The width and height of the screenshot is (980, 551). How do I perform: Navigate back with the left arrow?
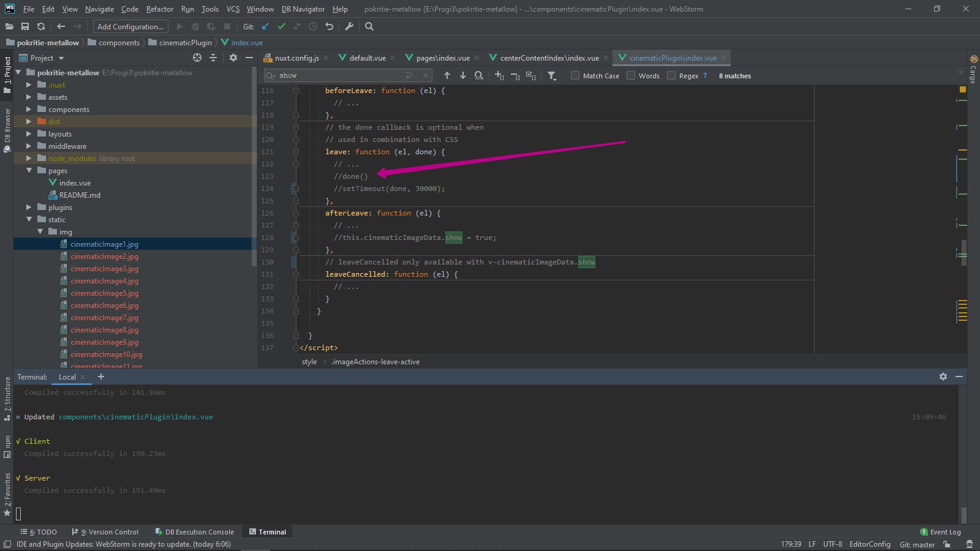click(61, 26)
